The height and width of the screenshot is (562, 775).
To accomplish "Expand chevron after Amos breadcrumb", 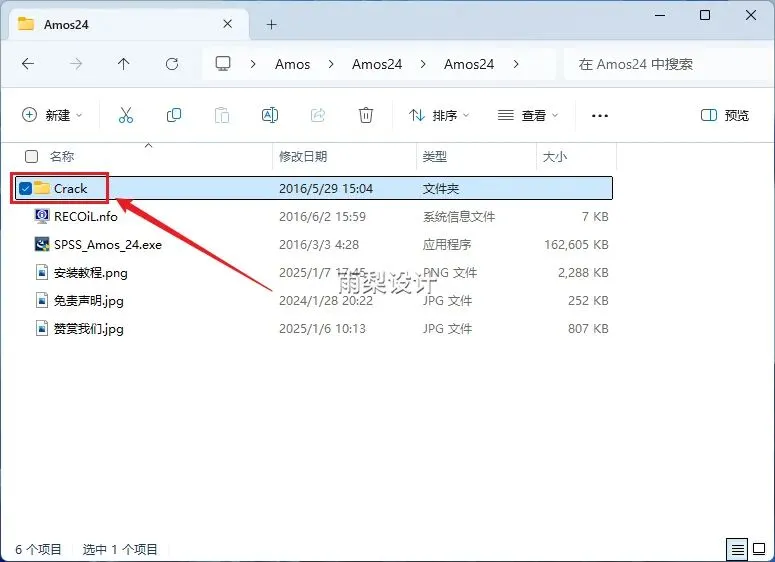I will point(331,64).
